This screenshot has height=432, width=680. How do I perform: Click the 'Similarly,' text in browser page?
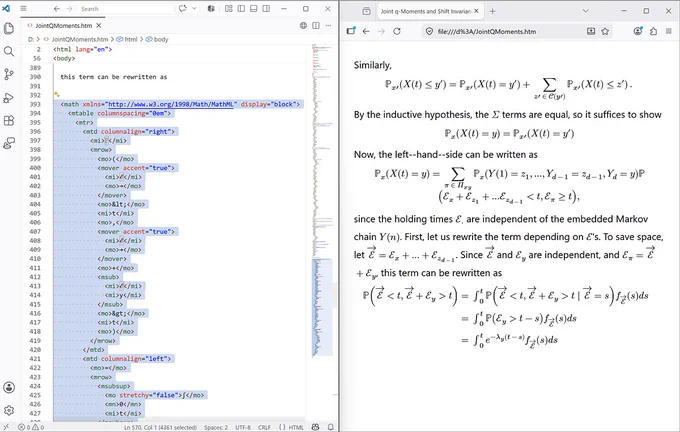[373, 65]
